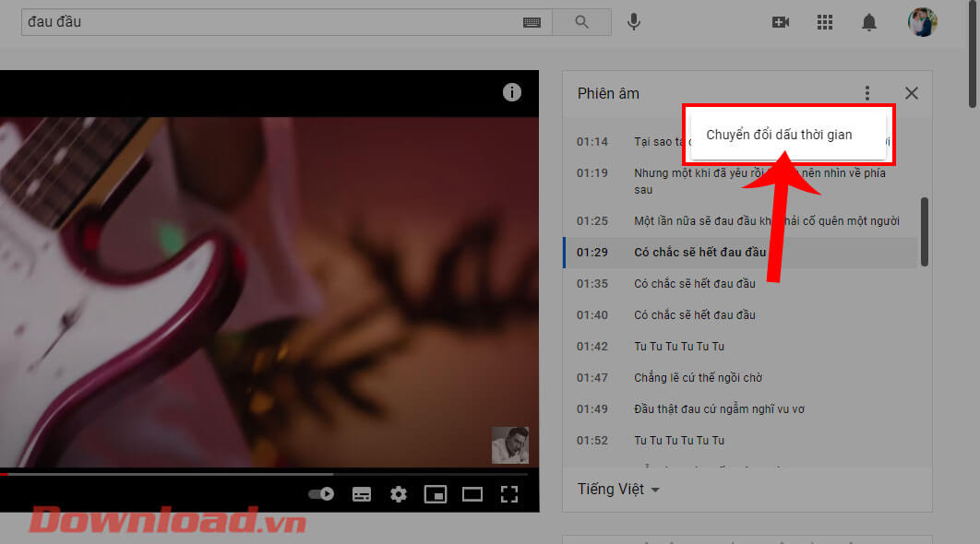
Task: Enter full screen mode
Action: (x=509, y=494)
